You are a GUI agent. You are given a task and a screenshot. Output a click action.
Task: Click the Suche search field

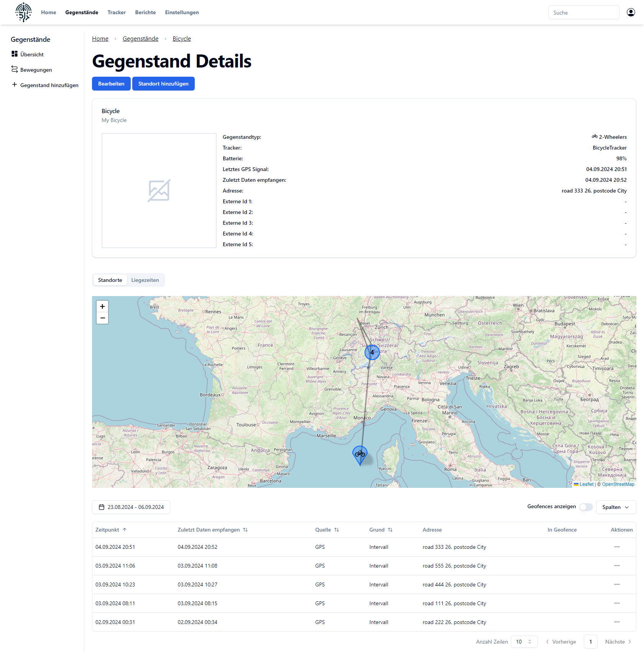pos(583,13)
